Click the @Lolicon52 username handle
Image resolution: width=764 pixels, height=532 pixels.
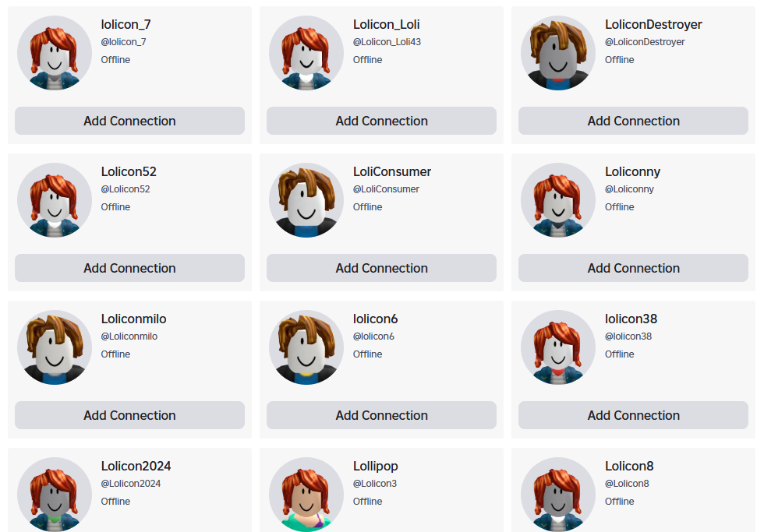(126, 188)
